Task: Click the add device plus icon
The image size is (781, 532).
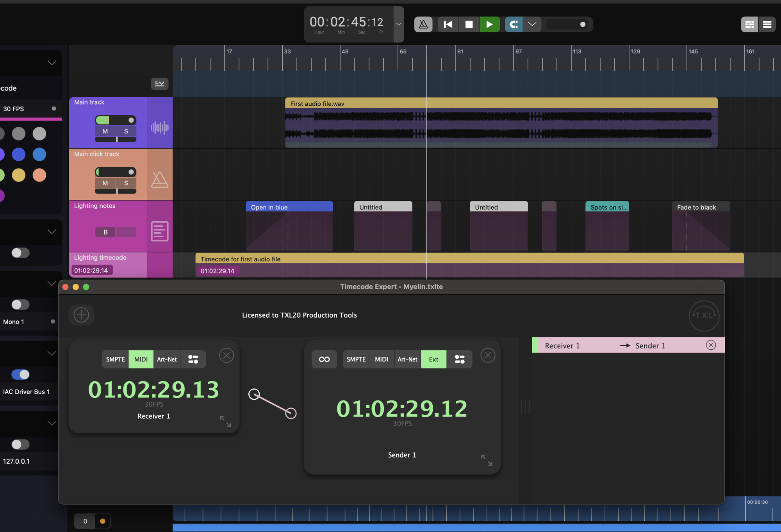Action: 81,315
